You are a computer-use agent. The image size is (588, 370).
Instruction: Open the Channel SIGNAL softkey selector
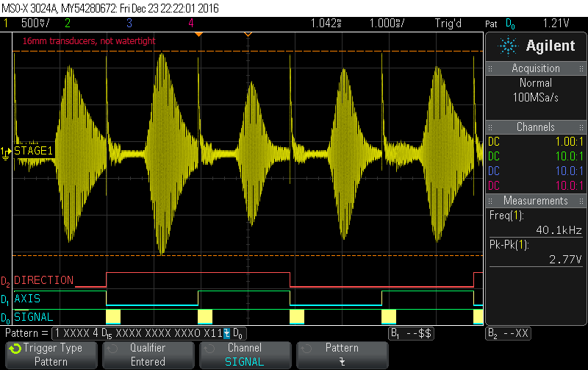[x=245, y=355]
